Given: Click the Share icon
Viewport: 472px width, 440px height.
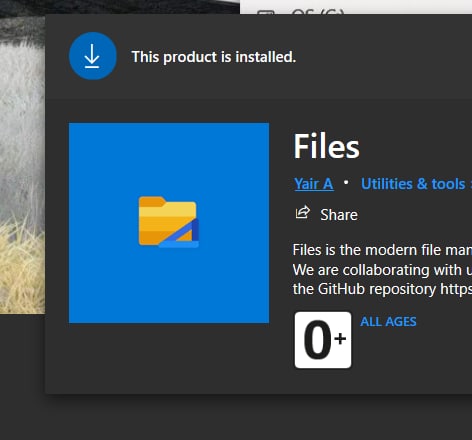Looking at the screenshot, I should [303, 213].
